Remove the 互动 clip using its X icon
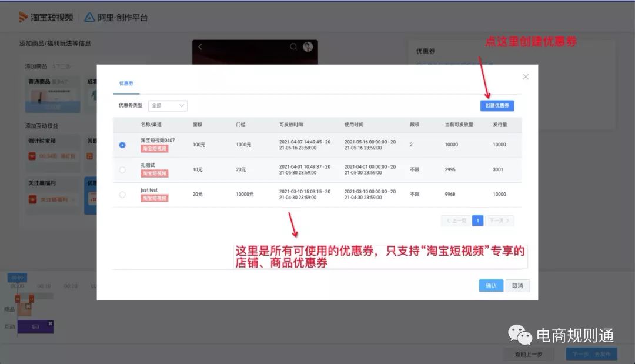The height and width of the screenshot is (364, 635). coord(50,323)
